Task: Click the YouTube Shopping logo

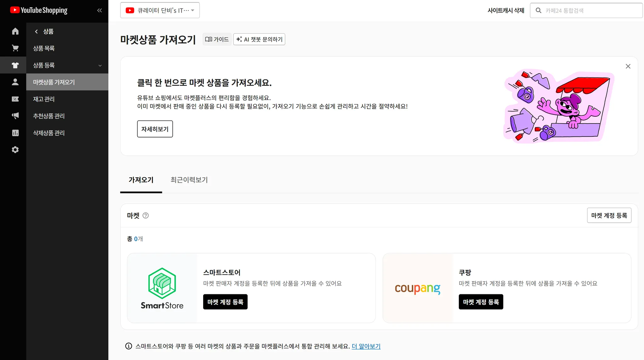Action: point(38,10)
